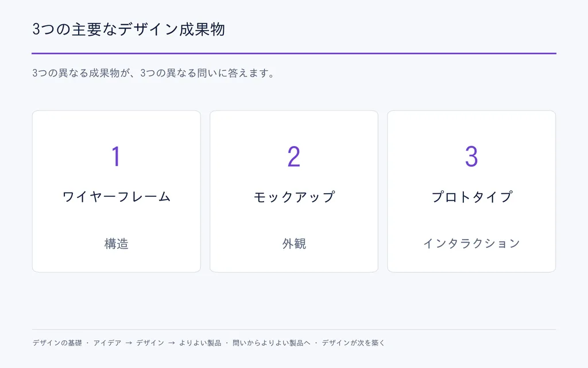588x368 pixels.
Task: Click the モックアップ heading
Action: pyautogui.click(x=294, y=197)
